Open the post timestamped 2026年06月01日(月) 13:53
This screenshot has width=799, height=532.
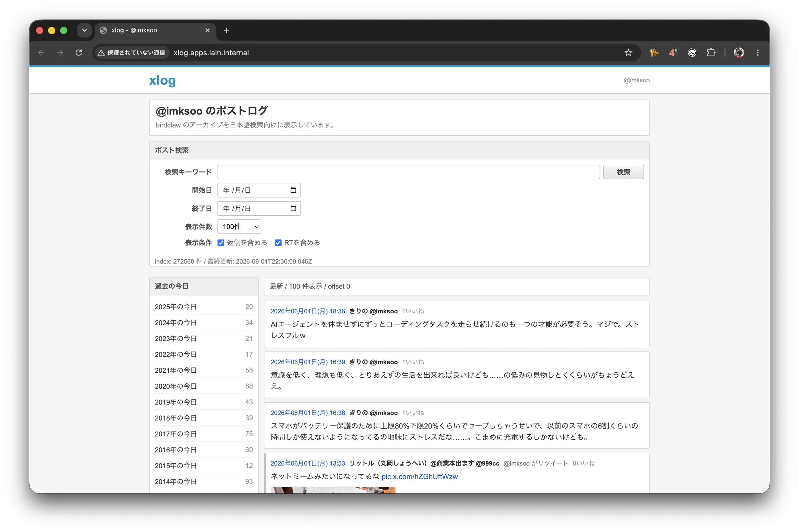pyautogui.click(x=308, y=463)
